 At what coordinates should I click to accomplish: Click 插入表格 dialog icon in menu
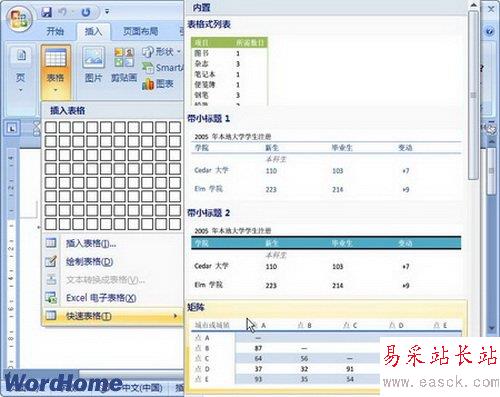tap(51, 243)
